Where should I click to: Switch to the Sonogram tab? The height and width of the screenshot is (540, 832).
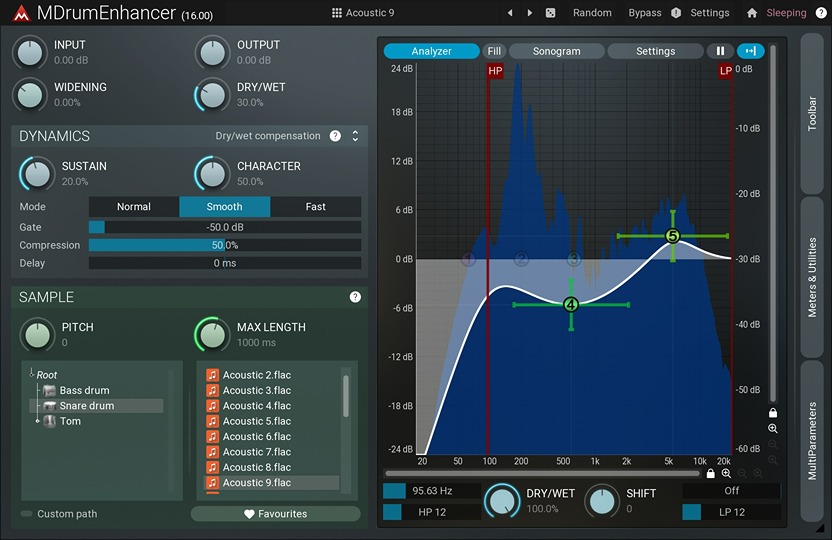coord(556,51)
